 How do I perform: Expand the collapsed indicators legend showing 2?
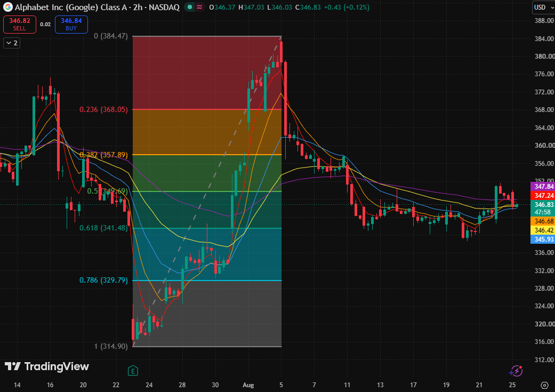12,43
